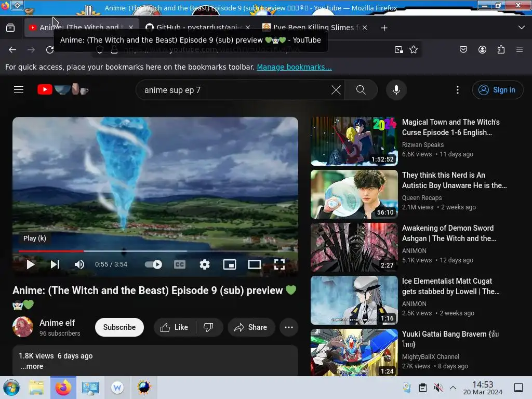Viewport: 532px width, 399px height.
Task: Toggle the autoplay switch in the player
Action: 153,264
